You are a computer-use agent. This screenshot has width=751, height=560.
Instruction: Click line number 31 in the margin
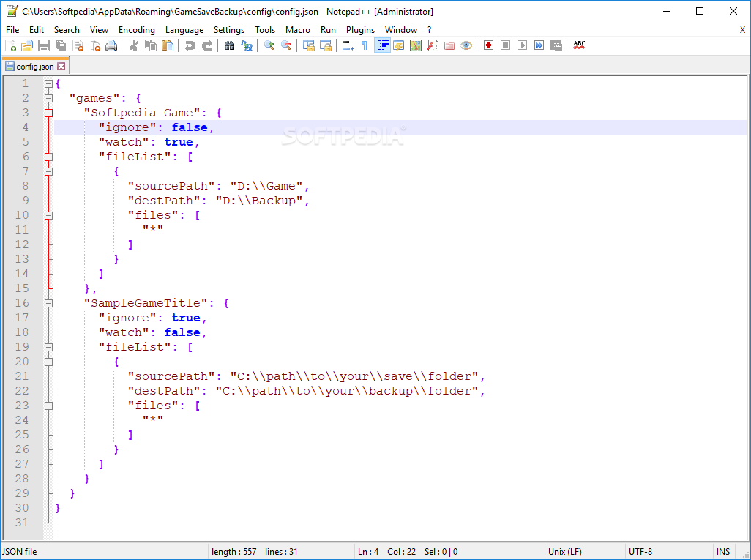coord(22,523)
